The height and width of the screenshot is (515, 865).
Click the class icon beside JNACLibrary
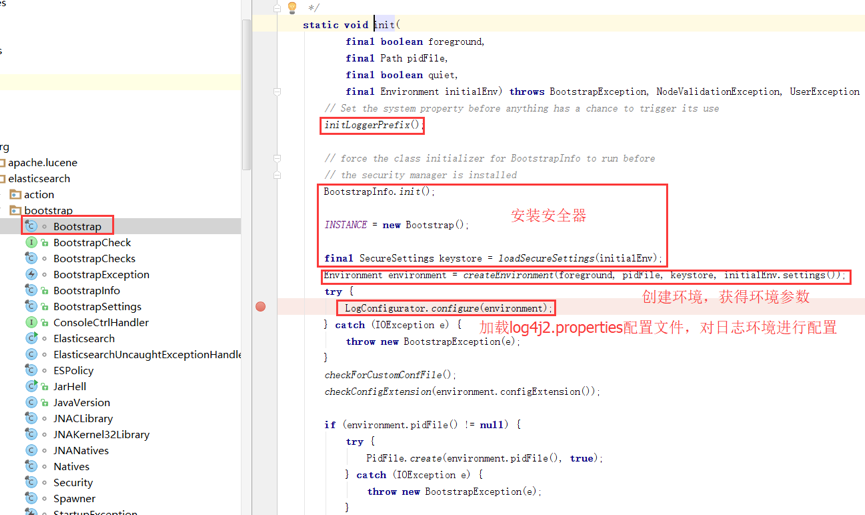click(31, 418)
